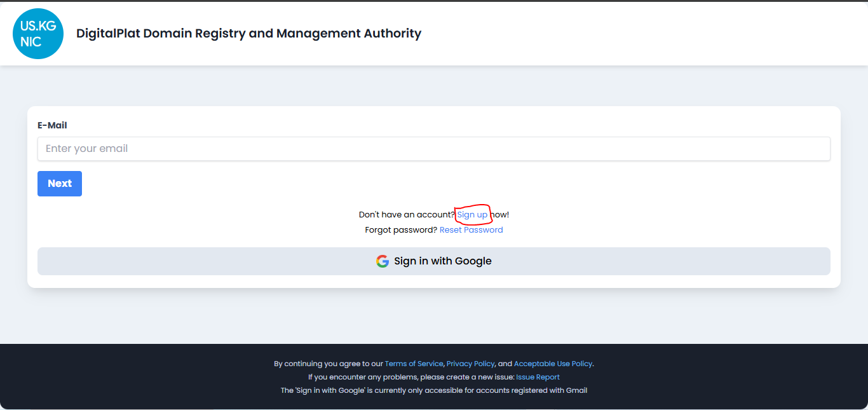Click the "By continuing you agree" footer text
Screen dimensions: 868x410
click(329, 364)
